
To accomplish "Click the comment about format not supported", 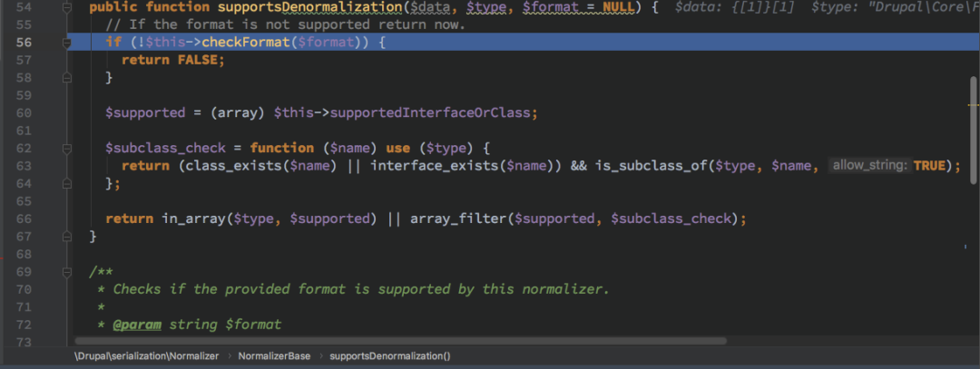I will click(286, 26).
